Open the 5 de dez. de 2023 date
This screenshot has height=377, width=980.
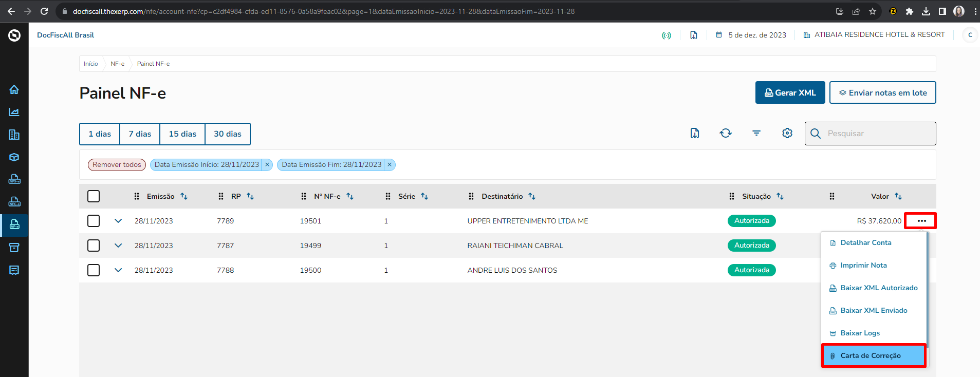pos(751,35)
